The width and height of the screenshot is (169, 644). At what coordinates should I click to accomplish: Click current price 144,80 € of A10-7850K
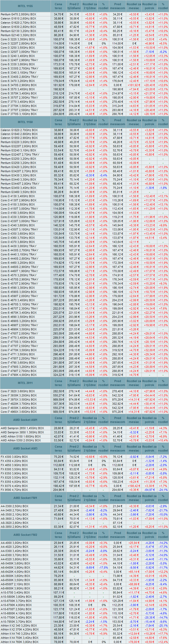click(58, 622)
